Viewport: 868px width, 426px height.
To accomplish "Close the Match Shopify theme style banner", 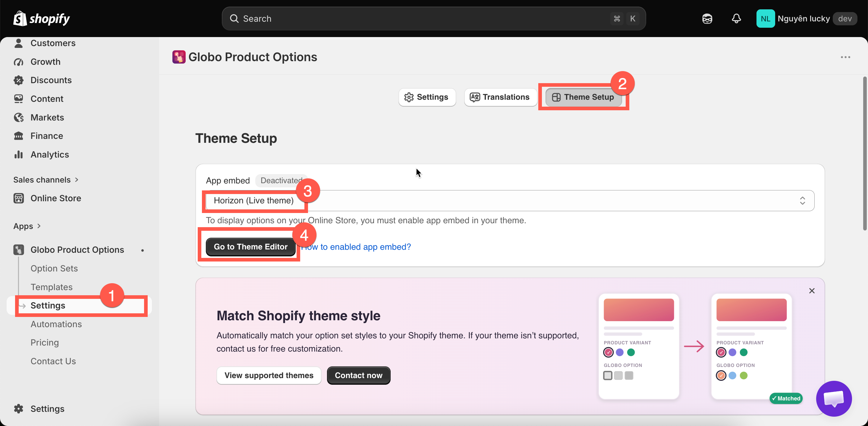I will 812,291.
